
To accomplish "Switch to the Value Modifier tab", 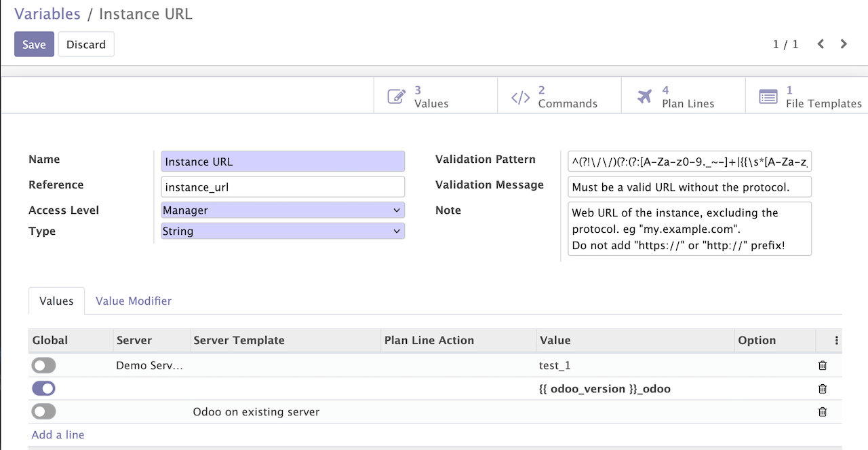I will coord(134,301).
